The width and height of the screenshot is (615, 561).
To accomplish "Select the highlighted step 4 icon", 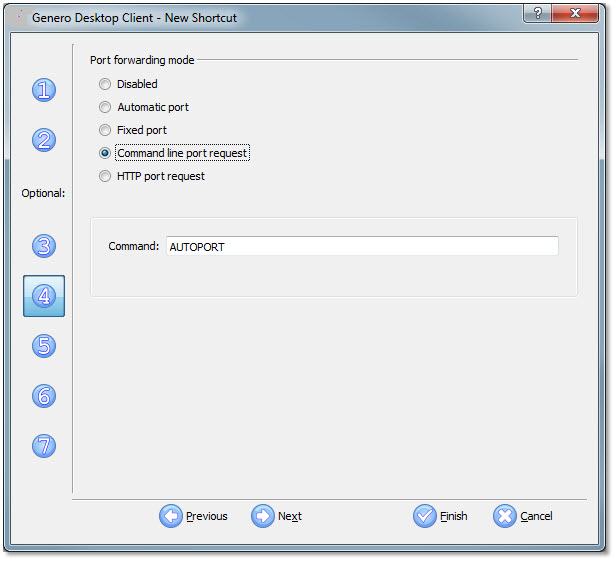I will pos(44,296).
